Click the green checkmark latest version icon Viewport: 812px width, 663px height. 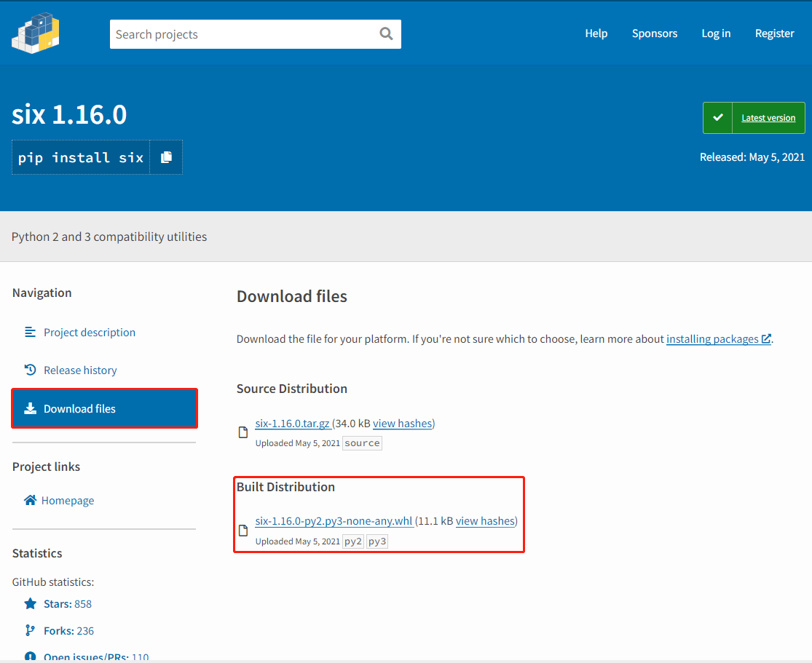coord(718,117)
